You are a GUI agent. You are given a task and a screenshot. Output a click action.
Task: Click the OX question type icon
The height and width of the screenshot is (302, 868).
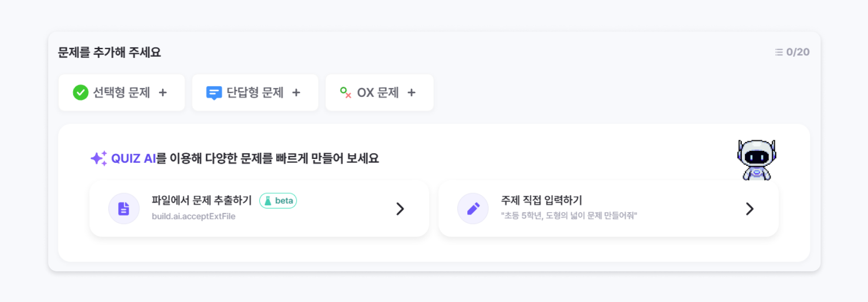(x=345, y=93)
